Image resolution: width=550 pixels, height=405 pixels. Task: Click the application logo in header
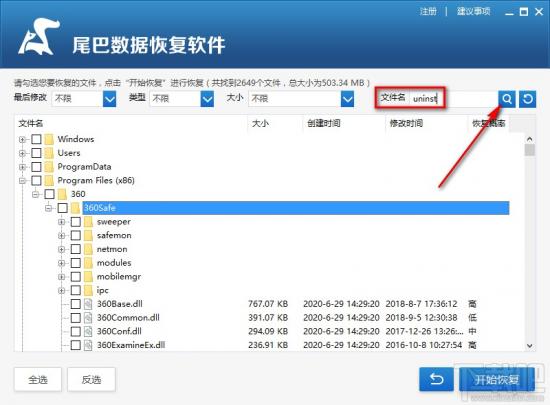[x=38, y=37]
